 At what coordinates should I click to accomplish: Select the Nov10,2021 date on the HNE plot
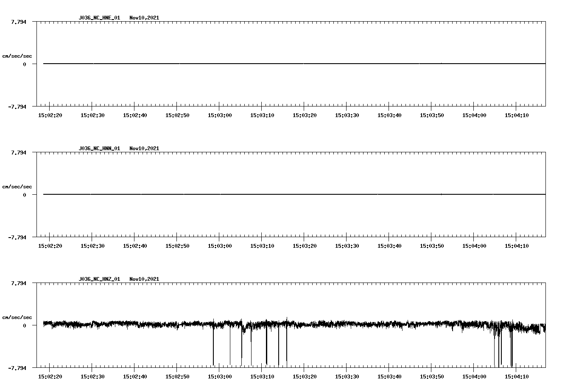pos(144,18)
